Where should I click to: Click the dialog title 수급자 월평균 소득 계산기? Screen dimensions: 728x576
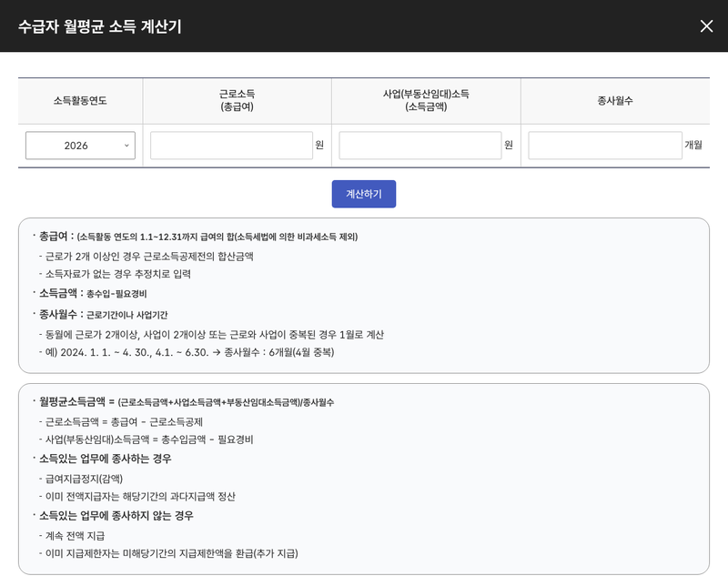[100, 26]
